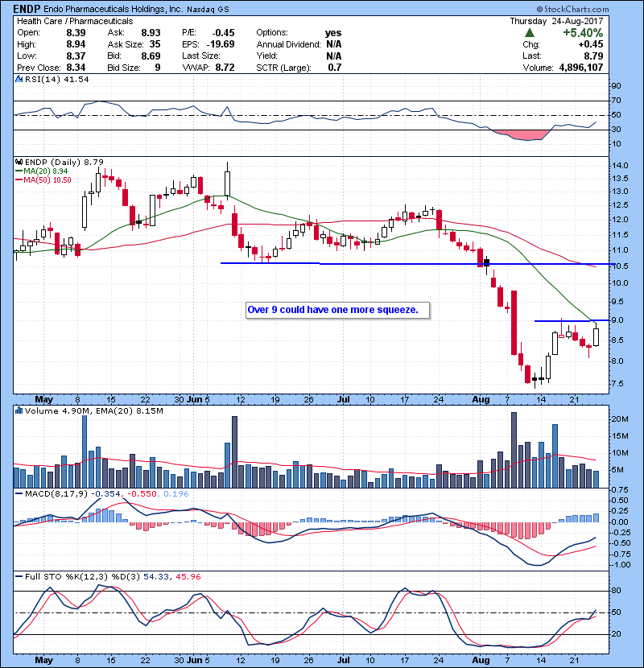The width and height of the screenshot is (644, 668).
Task: Click the RSI(14) 41.54 indicator label
Action: click(x=56, y=79)
